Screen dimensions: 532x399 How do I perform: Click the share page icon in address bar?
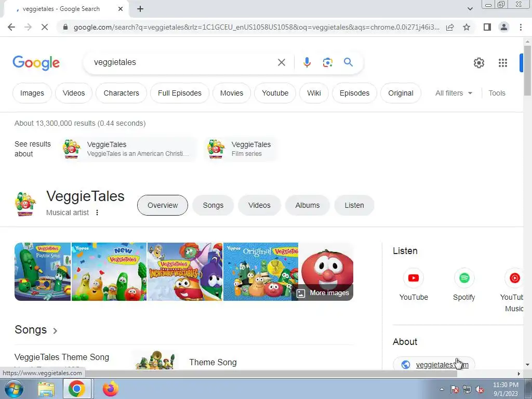click(x=450, y=27)
